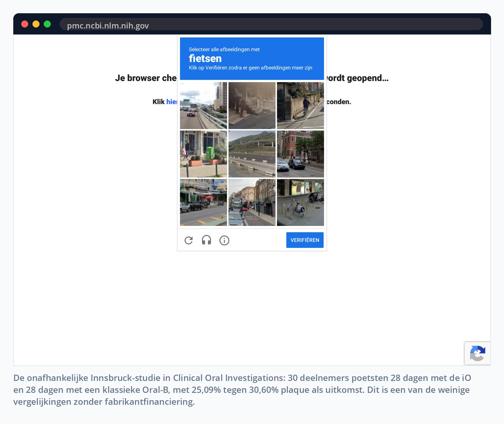Open the captcha help info icon
Screen dimensions: 504x424
[224, 240]
